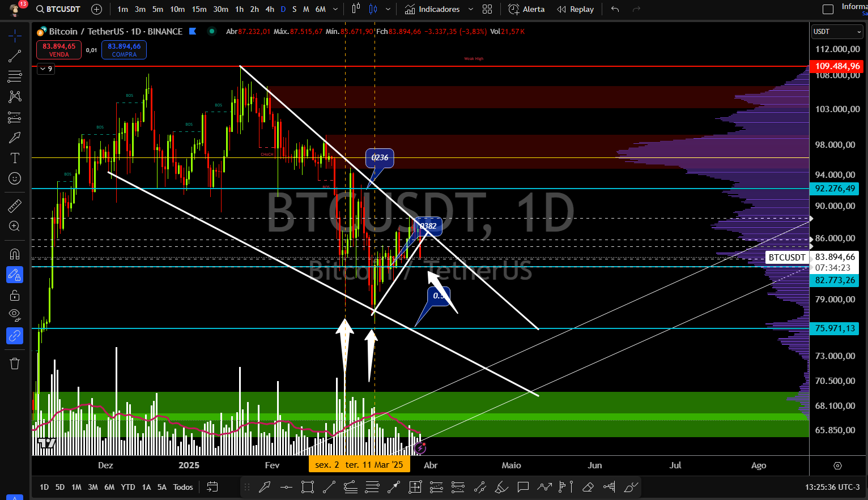The width and height of the screenshot is (868, 500).
Task: Toggle magnet mode in left toolbar
Action: [15, 253]
